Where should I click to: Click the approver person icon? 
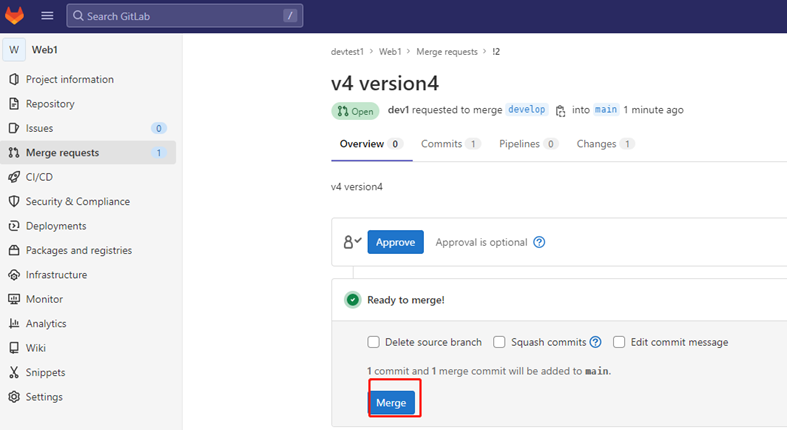(352, 242)
